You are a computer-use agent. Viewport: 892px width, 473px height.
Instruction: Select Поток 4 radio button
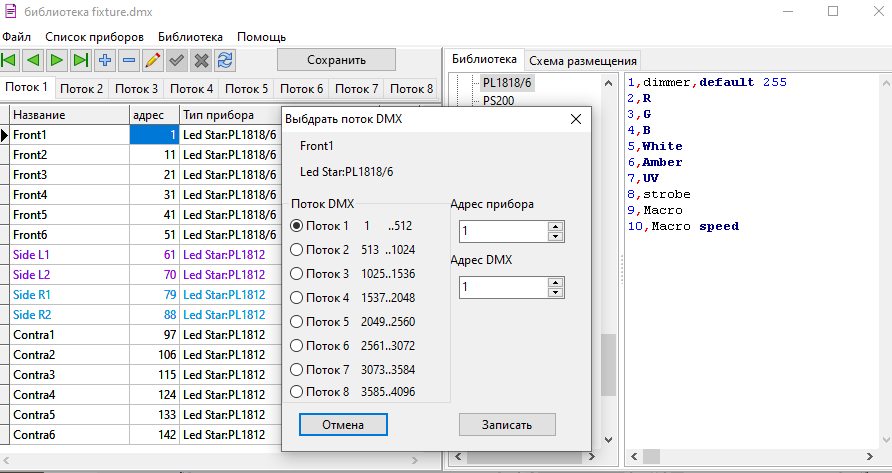[x=296, y=298]
